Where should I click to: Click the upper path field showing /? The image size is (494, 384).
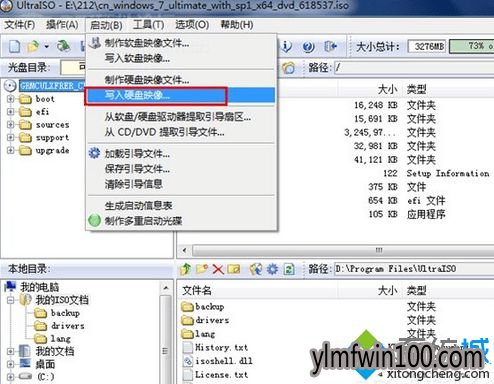tap(414, 68)
